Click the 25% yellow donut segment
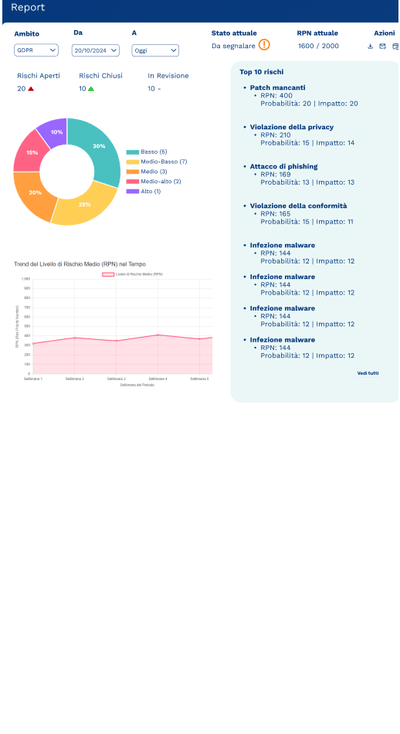 (84, 204)
